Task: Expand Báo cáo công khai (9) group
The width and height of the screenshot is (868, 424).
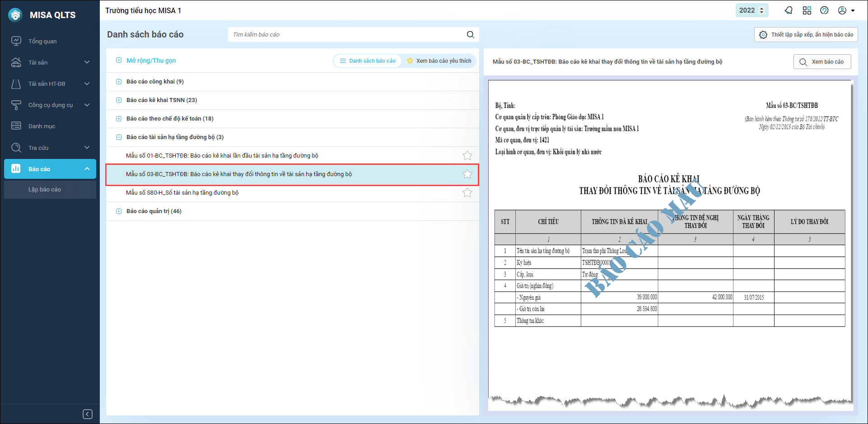Action: pos(119,82)
